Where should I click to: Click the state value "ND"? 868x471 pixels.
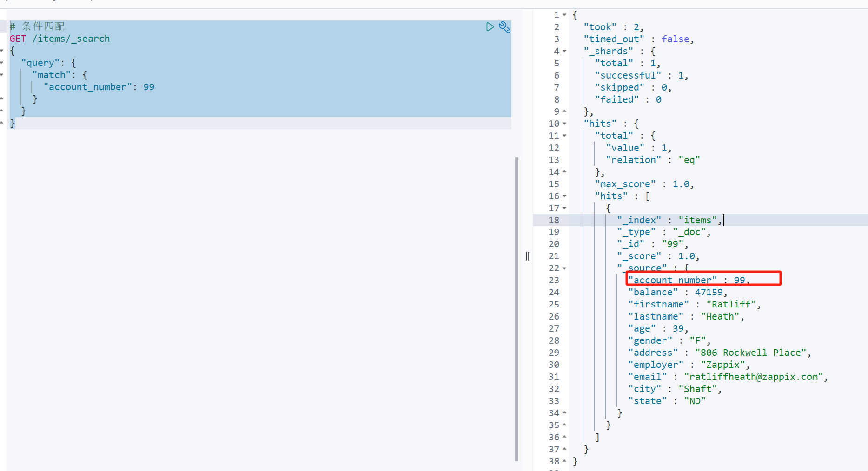coord(695,401)
